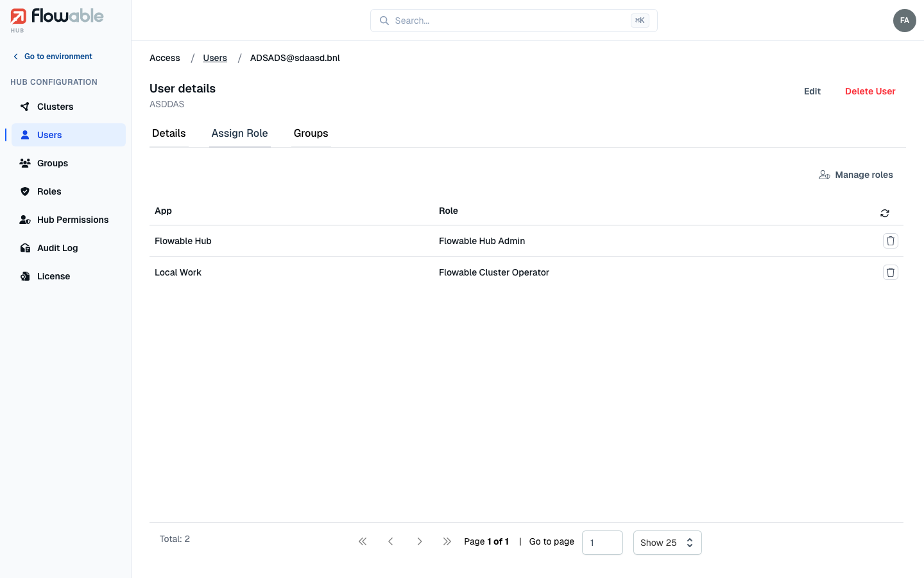This screenshot has height=578, width=924.
Task: Delete the Flowable Hub Admin role row
Action: 891,241
